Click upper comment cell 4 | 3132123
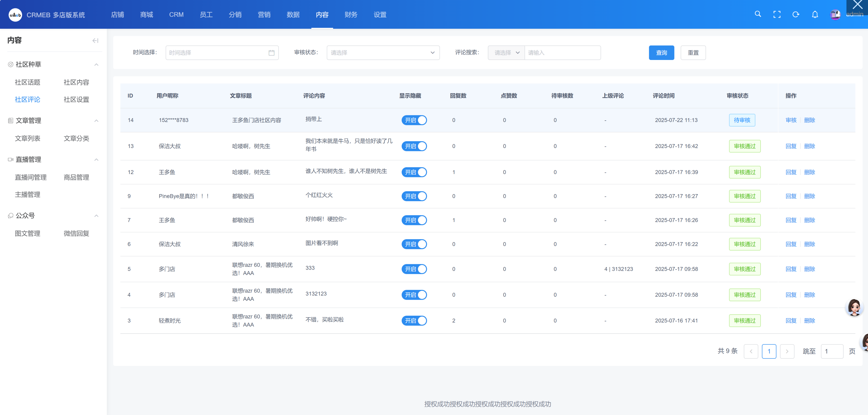868x415 pixels. click(619, 269)
